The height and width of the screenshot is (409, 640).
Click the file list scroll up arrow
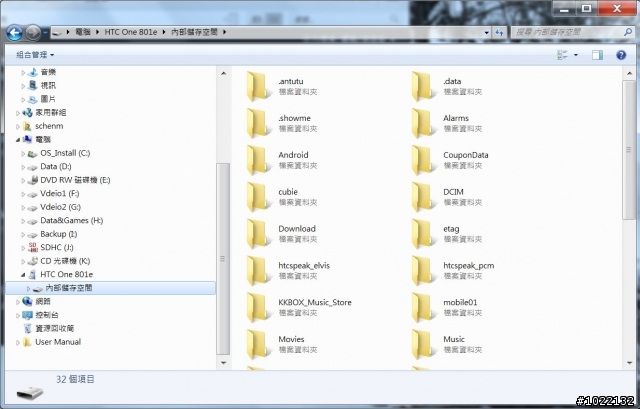pyautogui.click(x=629, y=73)
